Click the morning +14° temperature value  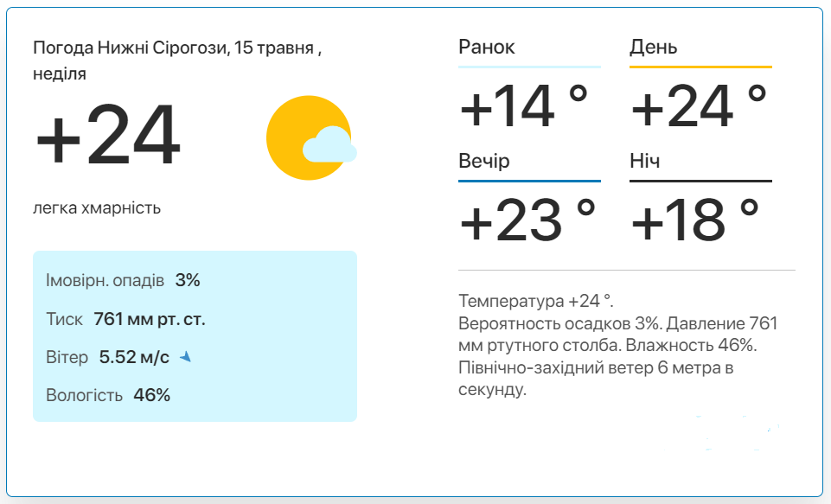click(x=524, y=106)
